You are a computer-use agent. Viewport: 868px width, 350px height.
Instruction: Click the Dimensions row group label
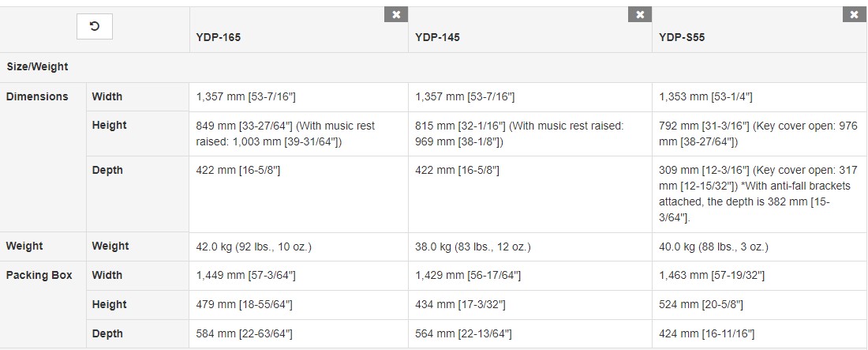coord(37,96)
